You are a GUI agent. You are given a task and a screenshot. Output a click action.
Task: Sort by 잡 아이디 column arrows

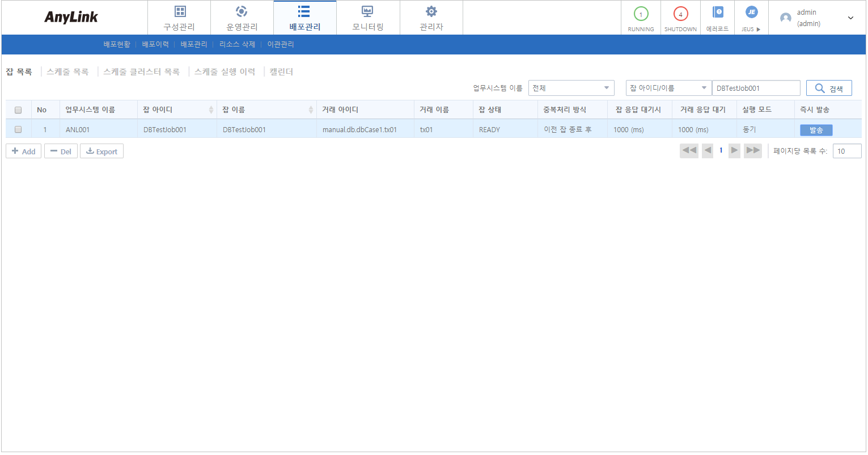211,110
